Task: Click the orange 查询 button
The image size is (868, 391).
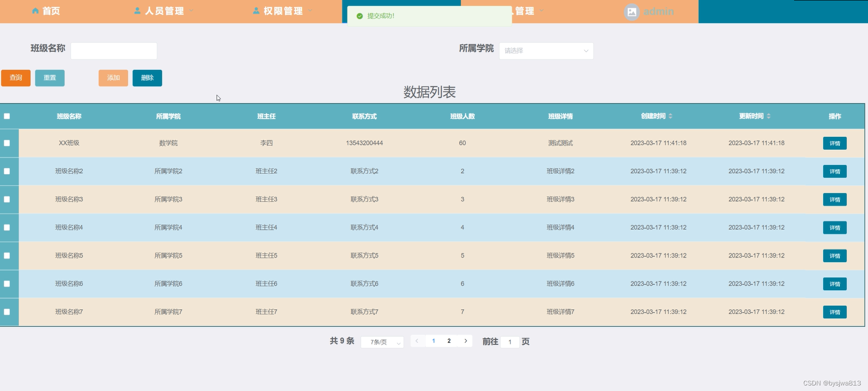Action: (x=16, y=78)
